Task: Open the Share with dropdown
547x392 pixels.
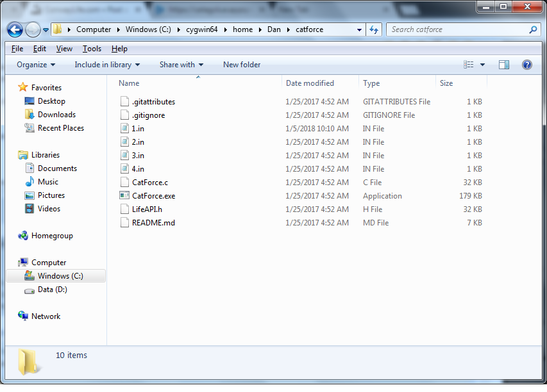Action: (181, 65)
